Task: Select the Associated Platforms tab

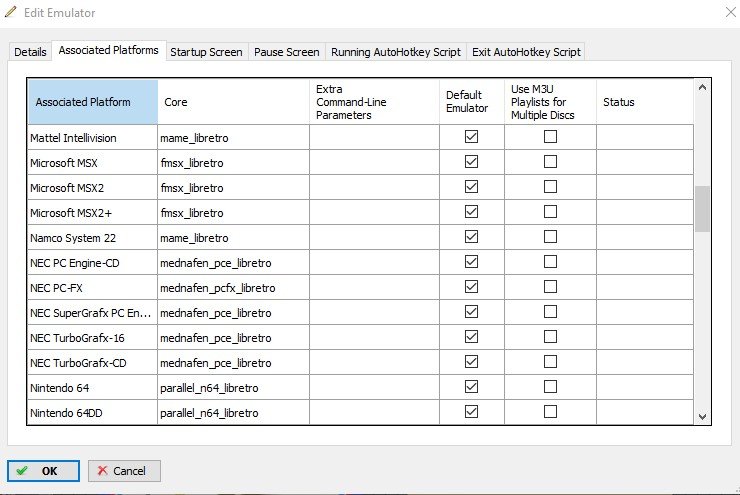Action: point(109,50)
